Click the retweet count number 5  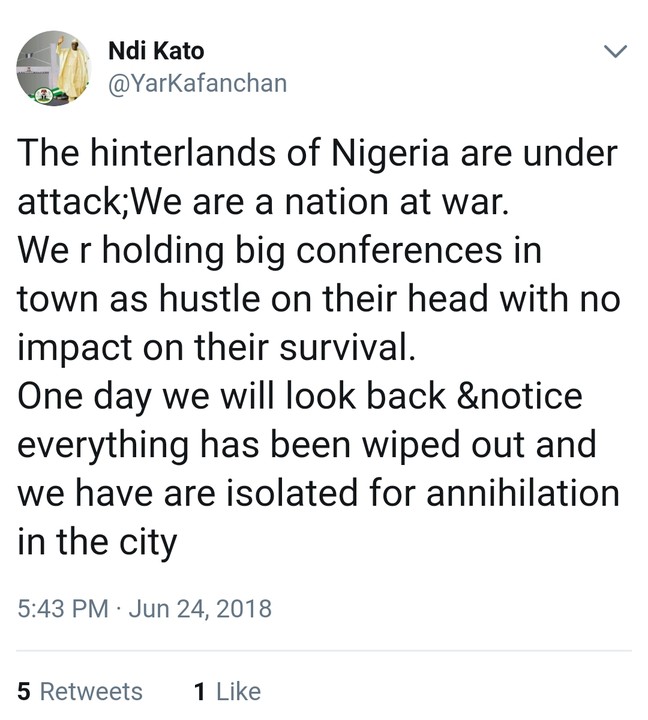click(23, 691)
